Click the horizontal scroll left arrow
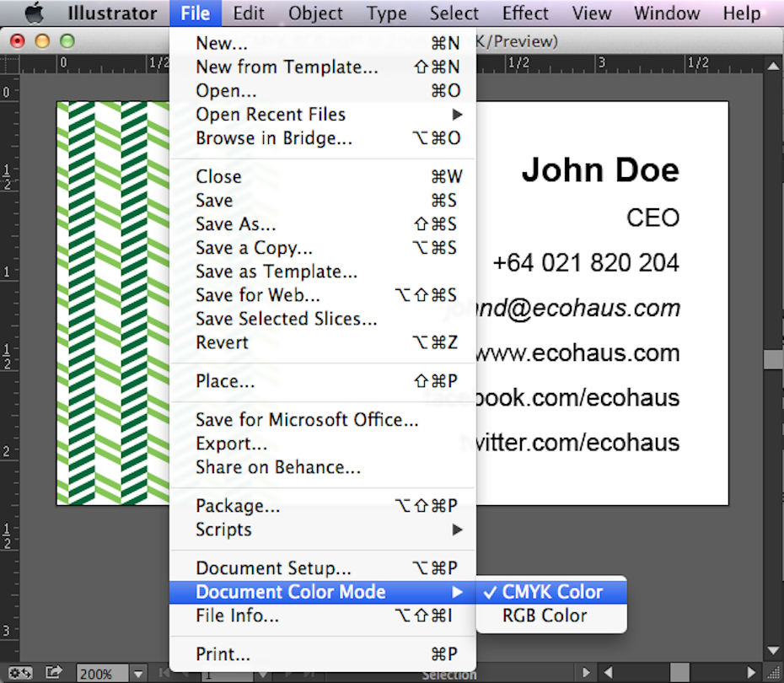This screenshot has height=683, width=784. [608, 673]
